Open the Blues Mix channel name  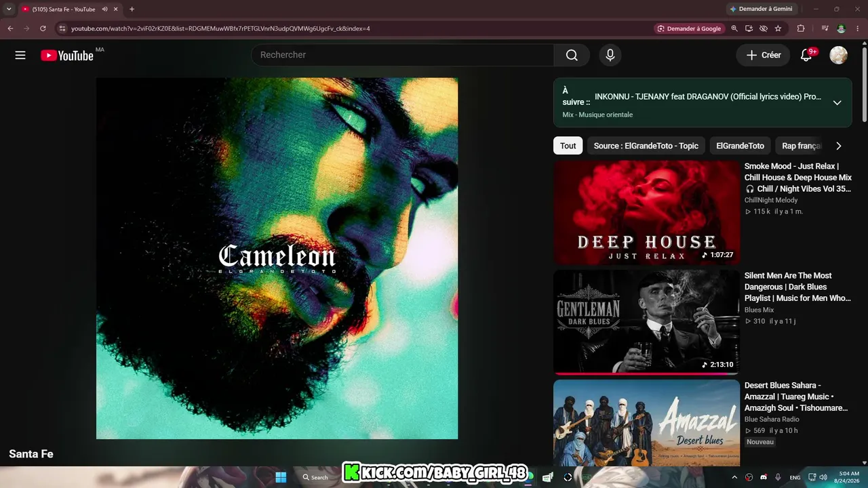pos(759,310)
